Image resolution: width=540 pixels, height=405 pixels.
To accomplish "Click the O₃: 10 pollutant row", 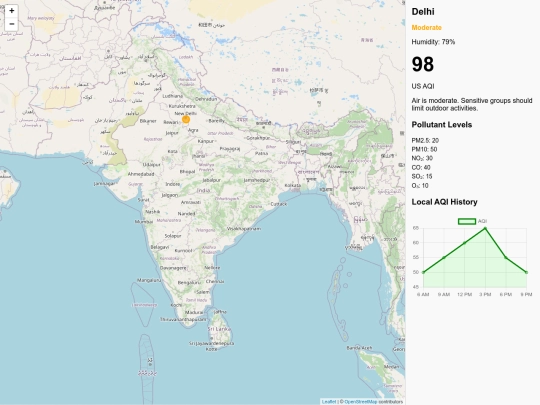I will pyautogui.click(x=420, y=186).
